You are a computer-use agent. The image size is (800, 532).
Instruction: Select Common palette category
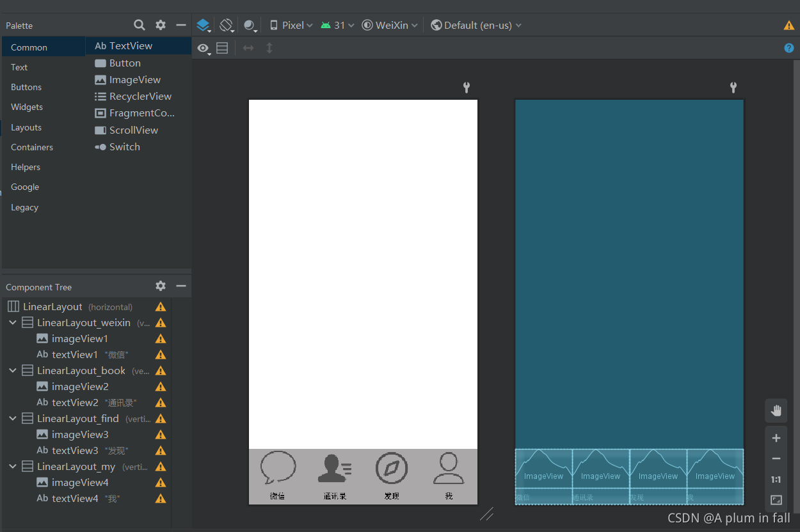point(44,47)
